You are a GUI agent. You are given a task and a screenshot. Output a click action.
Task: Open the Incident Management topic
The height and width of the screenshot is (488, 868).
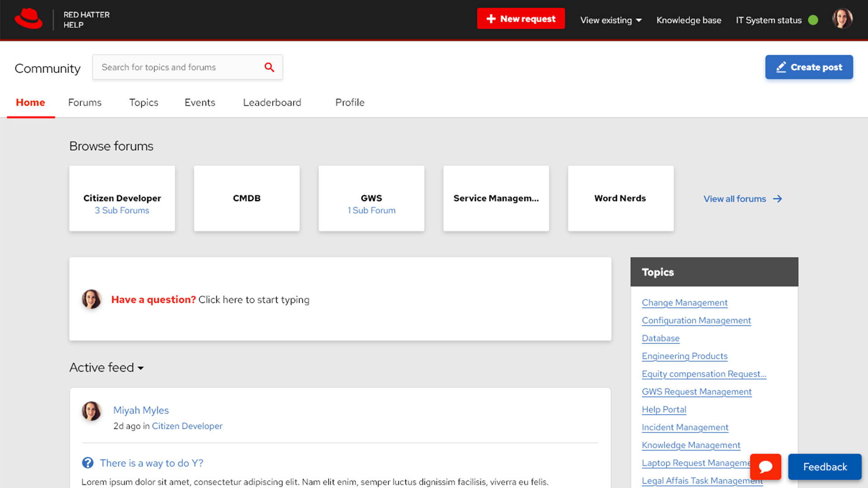click(x=685, y=427)
